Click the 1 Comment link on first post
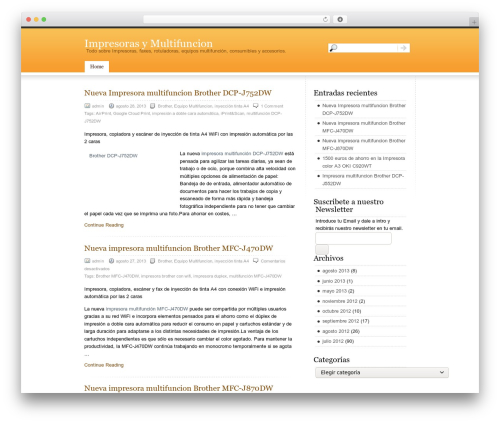Image resolution: width=500 pixels, height=423 pixels. pyautogui.click(x=272, y=106)
